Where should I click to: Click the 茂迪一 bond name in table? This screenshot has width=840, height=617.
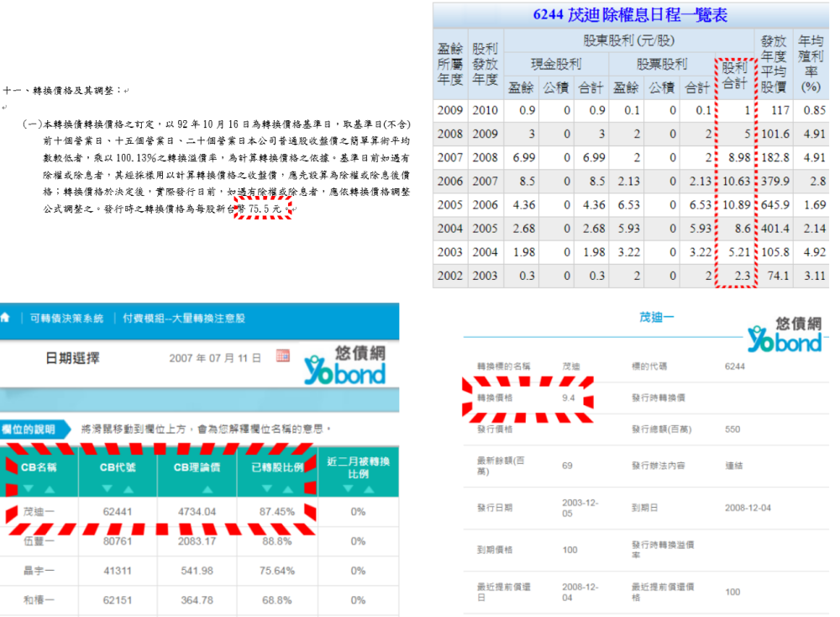coord(38,511)
